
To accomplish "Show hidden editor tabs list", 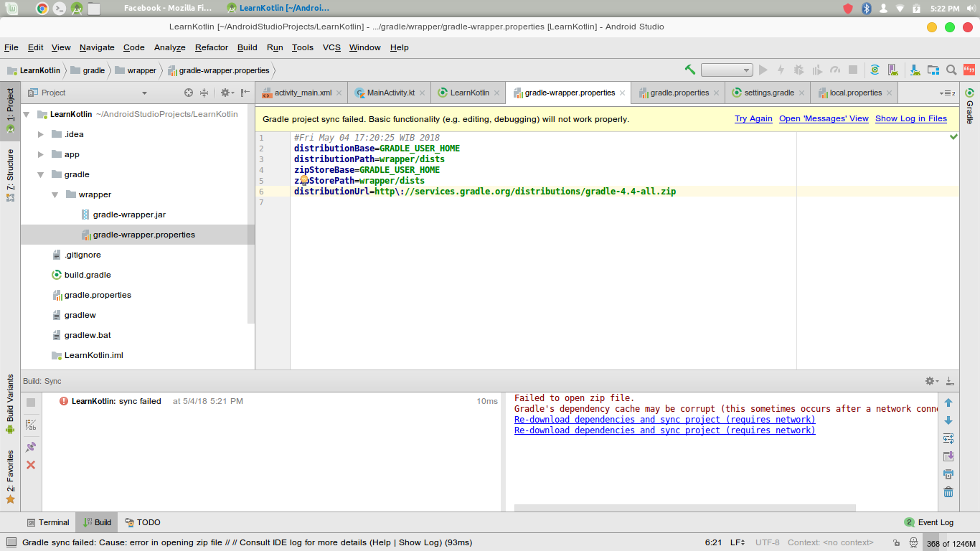I will coord(948,93).
